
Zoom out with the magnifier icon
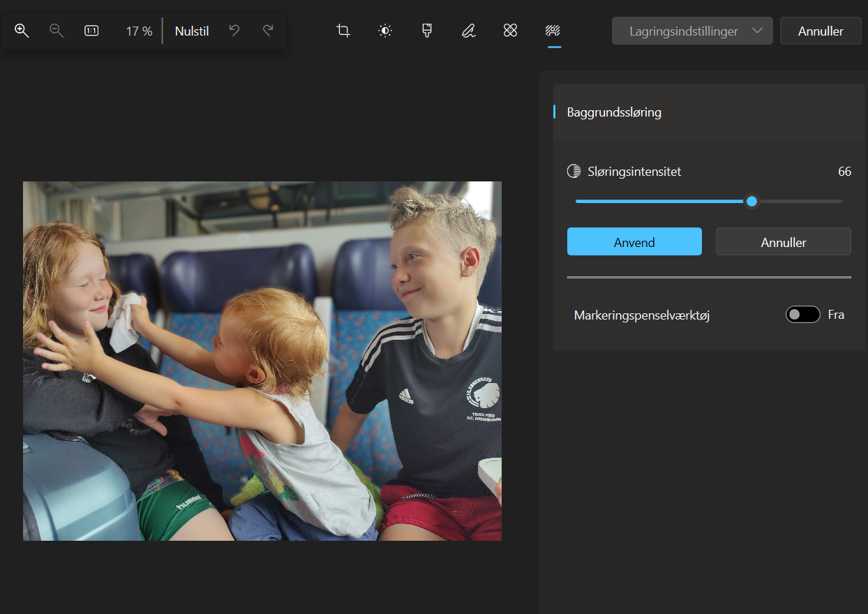coord(56,31)
